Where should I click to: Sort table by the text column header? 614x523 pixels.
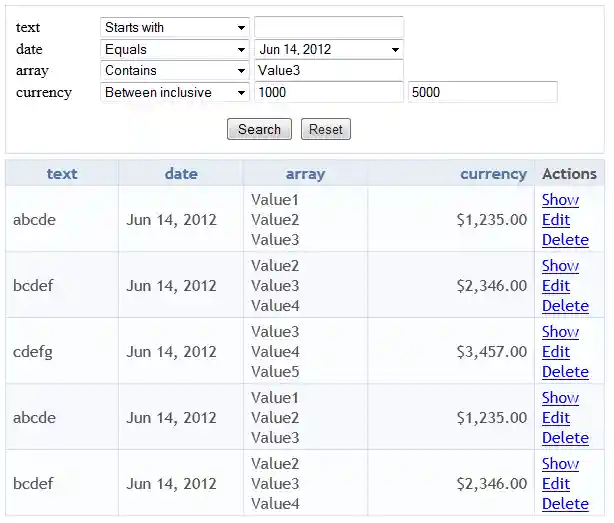click(62, 173)
